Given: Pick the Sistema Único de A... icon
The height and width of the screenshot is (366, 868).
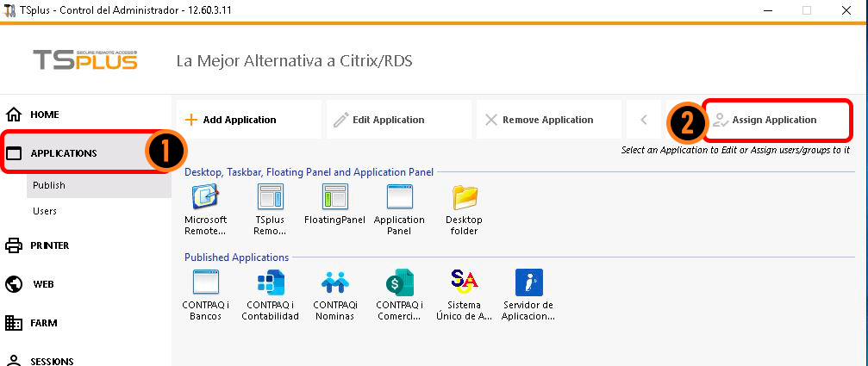Looking at the screenshot, I should point(464,282).
